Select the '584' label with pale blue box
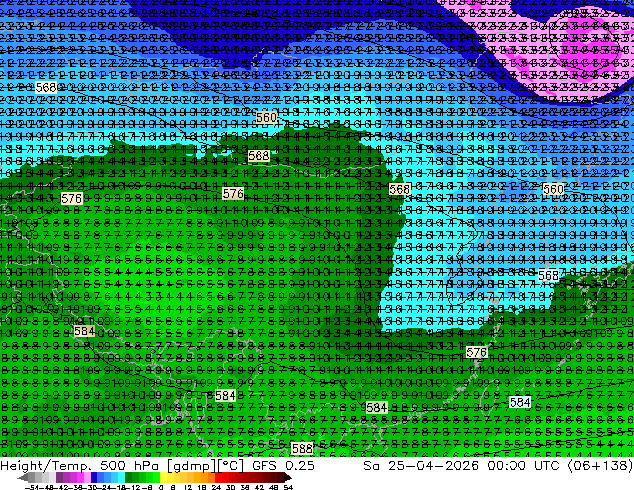The height and width of the screenshot is (490, 634). click(x=520, y=402)
